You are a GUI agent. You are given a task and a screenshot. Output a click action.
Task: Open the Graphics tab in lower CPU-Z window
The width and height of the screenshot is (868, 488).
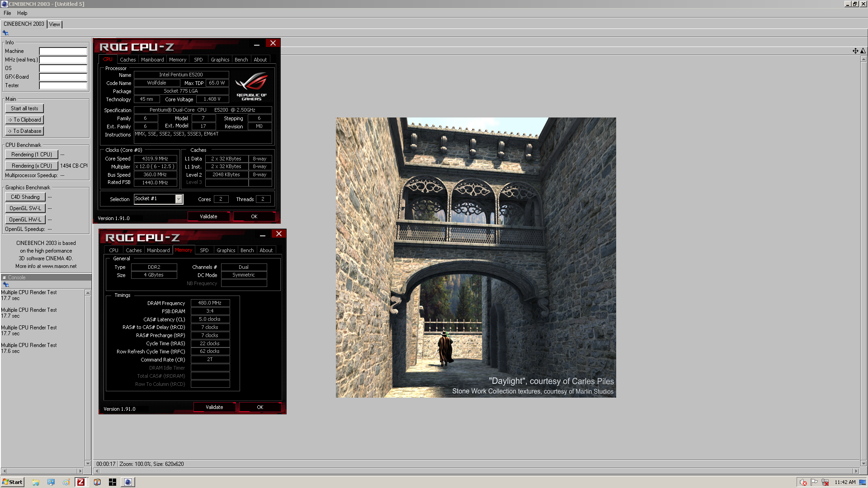[226, 250]
